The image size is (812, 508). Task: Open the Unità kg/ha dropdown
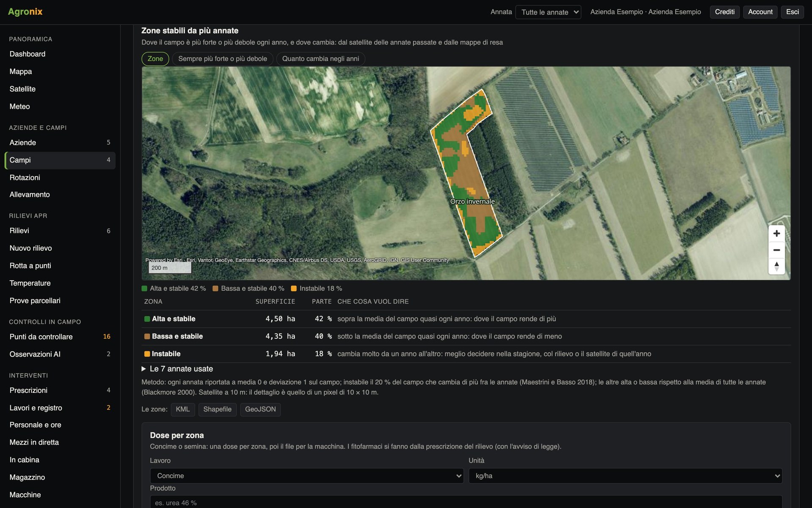[625, 476]
